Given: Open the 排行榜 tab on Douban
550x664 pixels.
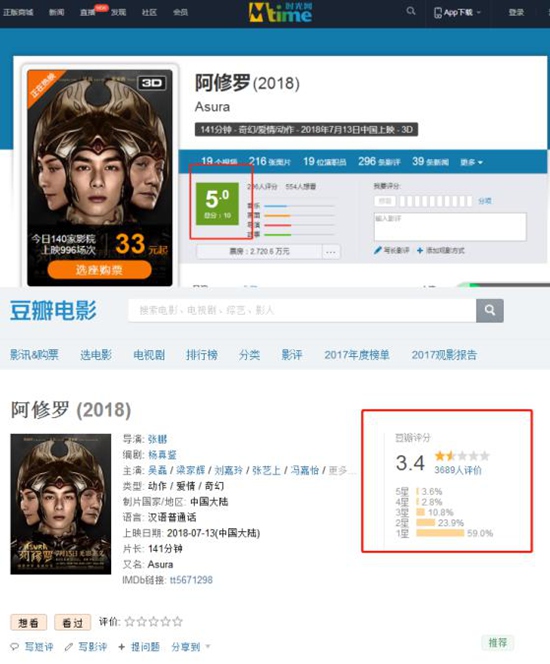Looking at the screenshot, I should (202, 354).
